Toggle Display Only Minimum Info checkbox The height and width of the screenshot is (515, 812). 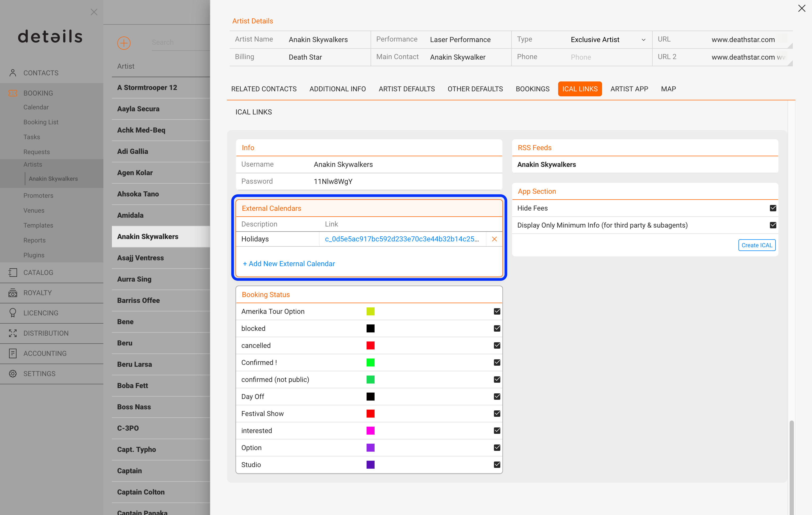click(x=773, y=225)
